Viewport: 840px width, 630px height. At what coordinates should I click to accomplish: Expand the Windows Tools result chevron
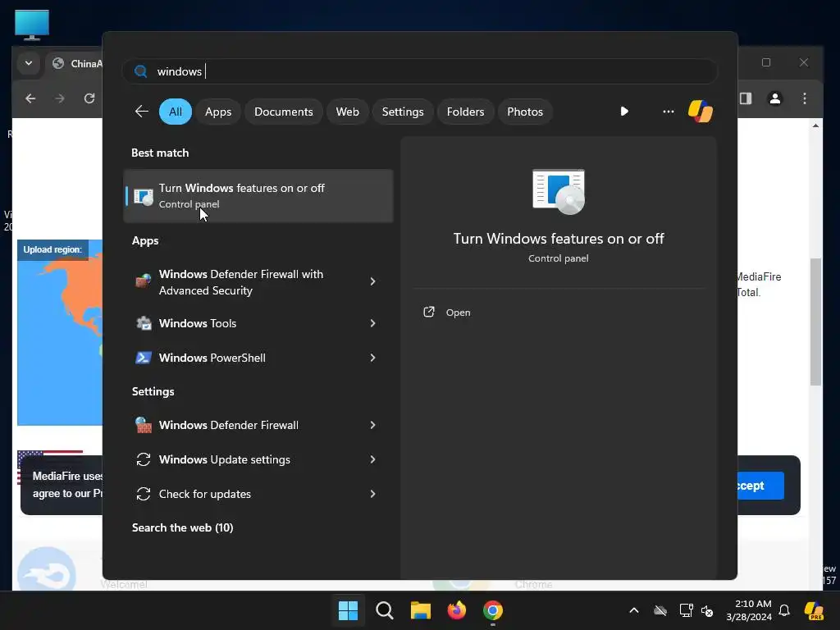click(373, 323)
